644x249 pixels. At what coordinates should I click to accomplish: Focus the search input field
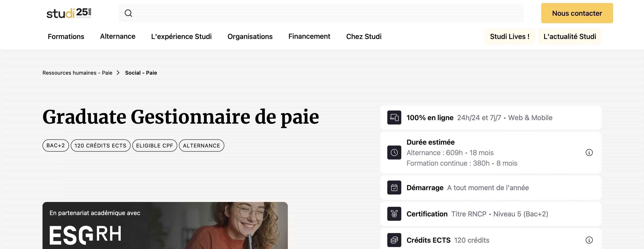coord(321,13)
